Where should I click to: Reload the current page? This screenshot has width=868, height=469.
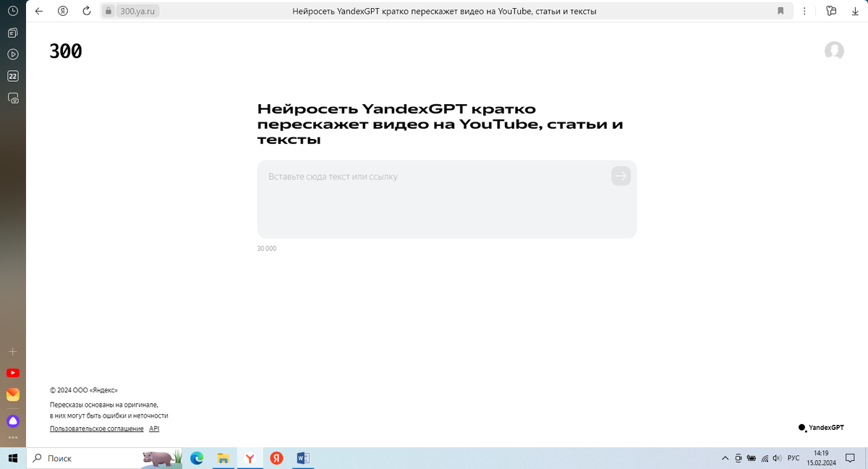click(87, 11)
